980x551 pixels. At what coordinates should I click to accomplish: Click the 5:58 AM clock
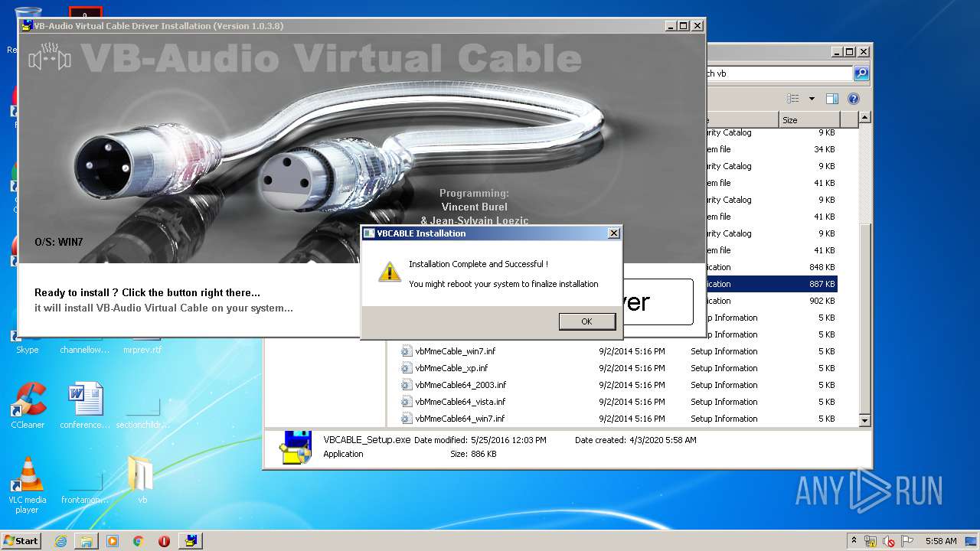pyautogui.click(x=941, y=541)
